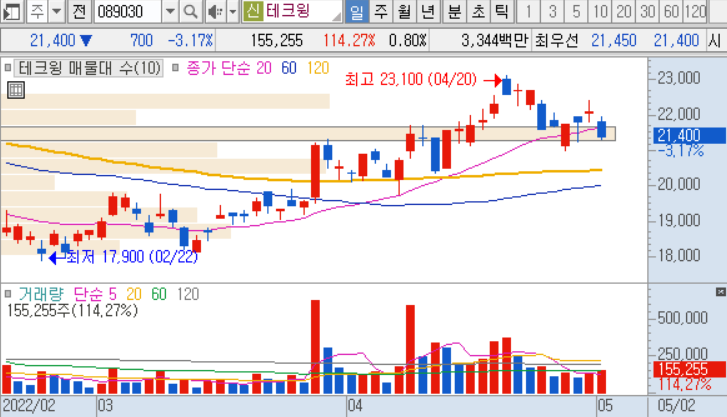Select the 월 monthly period
The width and height of the screenshot is (727, 417).
point(405,11)
